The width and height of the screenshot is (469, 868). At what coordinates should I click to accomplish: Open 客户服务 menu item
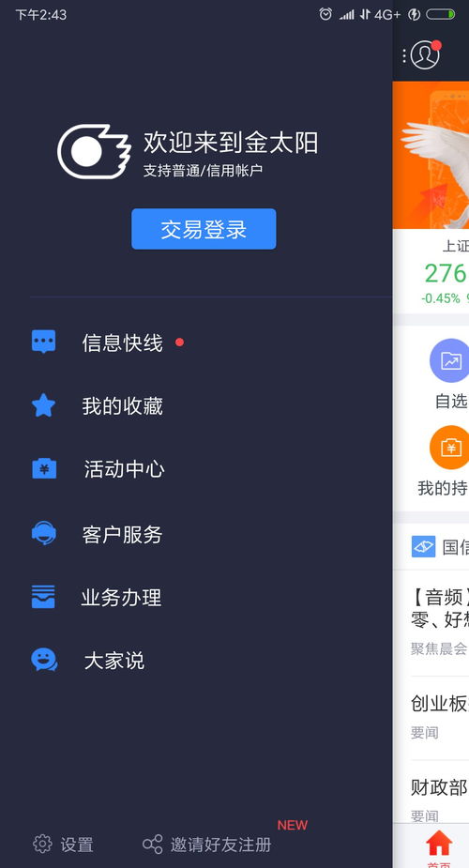pos(122,534)
